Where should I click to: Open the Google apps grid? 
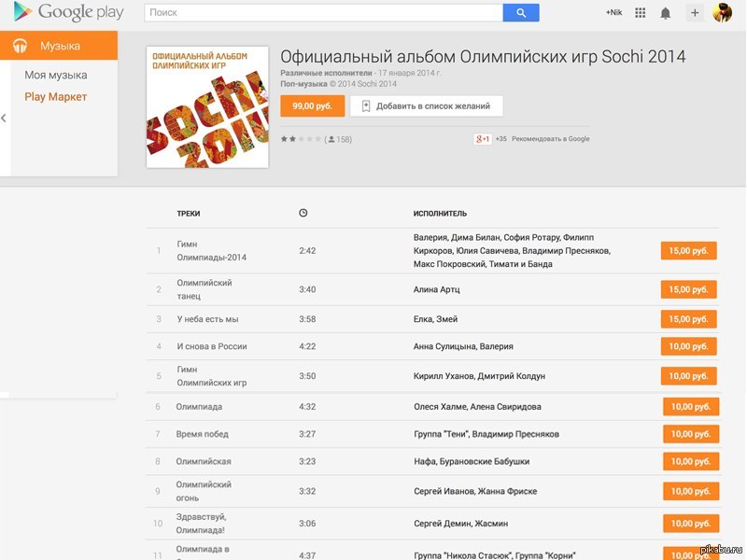(x=641, y=13)
